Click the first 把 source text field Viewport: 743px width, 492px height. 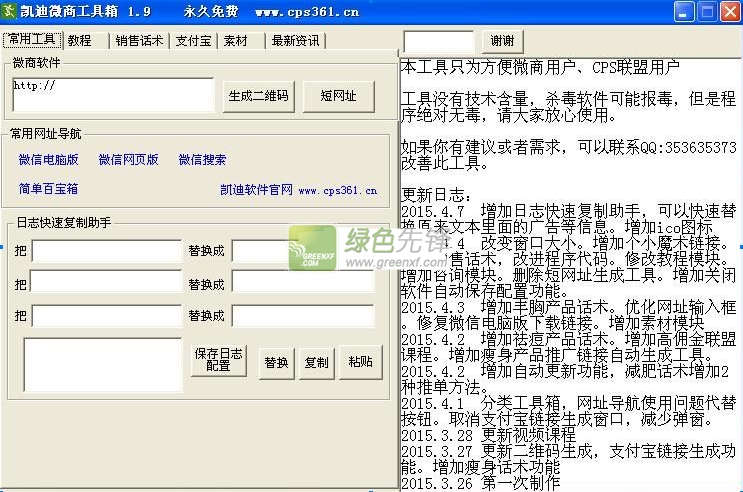click(107, 251)
